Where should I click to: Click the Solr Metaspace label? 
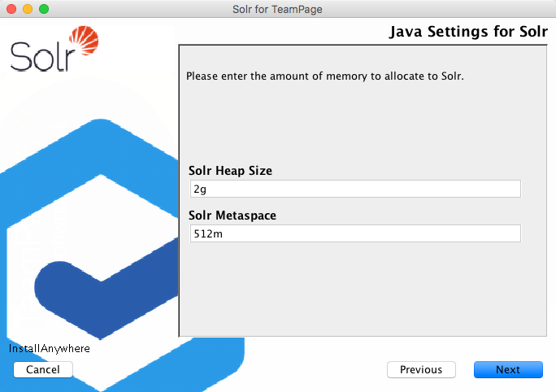pyautogui.click(x=233, y=216)
